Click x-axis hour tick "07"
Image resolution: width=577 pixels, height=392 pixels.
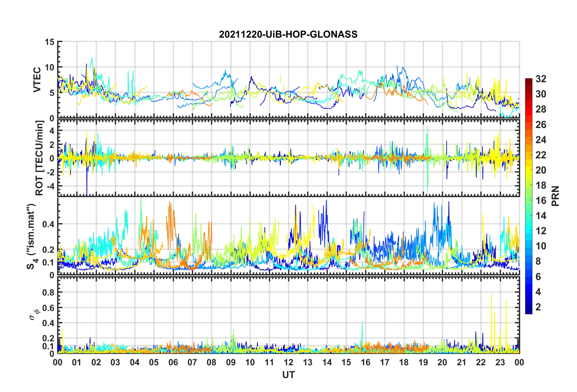click(192, 362)
